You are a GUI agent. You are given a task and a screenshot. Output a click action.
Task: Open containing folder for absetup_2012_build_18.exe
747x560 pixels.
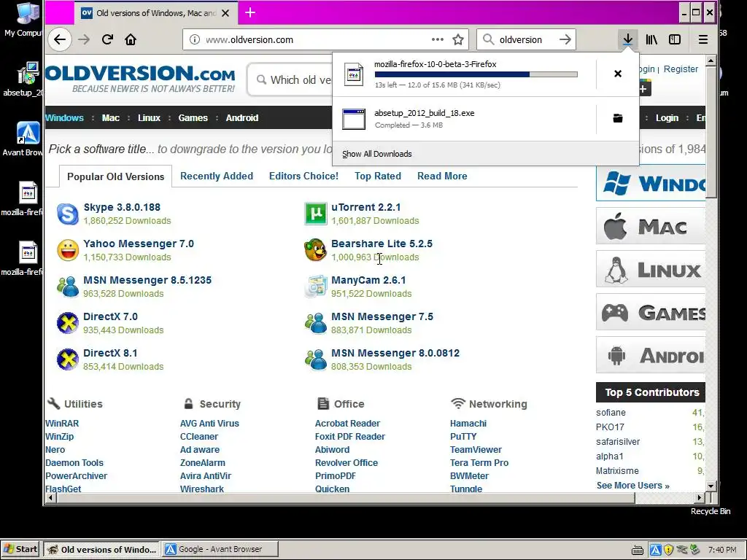[618, 118]
